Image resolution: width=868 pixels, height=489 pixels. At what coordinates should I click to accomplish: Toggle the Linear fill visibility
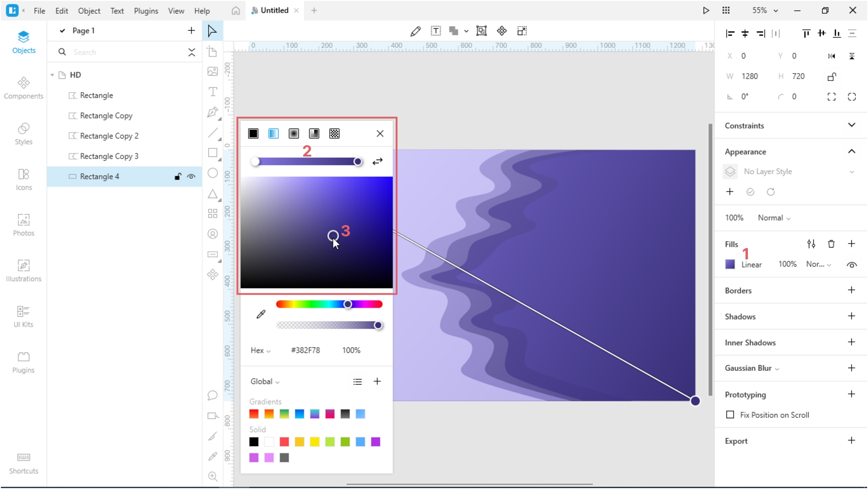pyautogui.click(x=852, y=265)
